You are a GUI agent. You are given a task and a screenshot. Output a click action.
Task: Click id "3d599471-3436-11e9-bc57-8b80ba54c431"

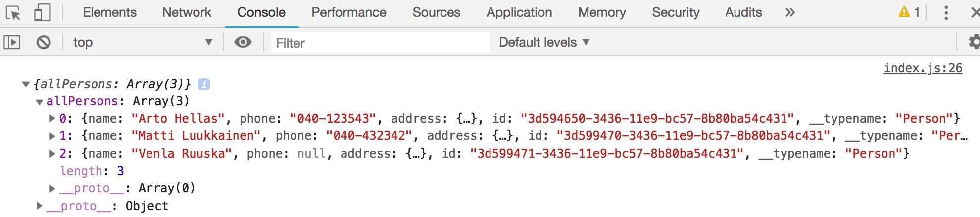(x=607, y=154)
